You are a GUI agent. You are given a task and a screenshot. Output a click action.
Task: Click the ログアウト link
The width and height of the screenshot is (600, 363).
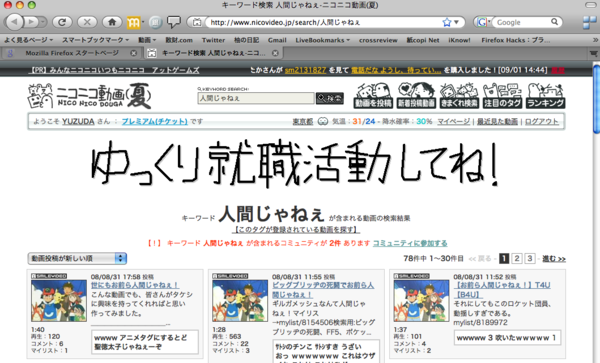coord(541,121)
